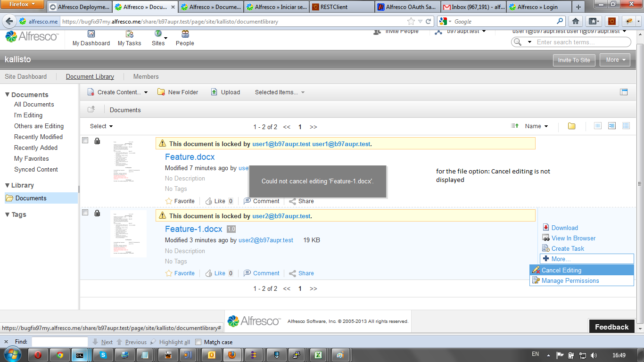Collapse the Documents filter section
Viewport: 644px width, 362px height.
click(26, 95)
